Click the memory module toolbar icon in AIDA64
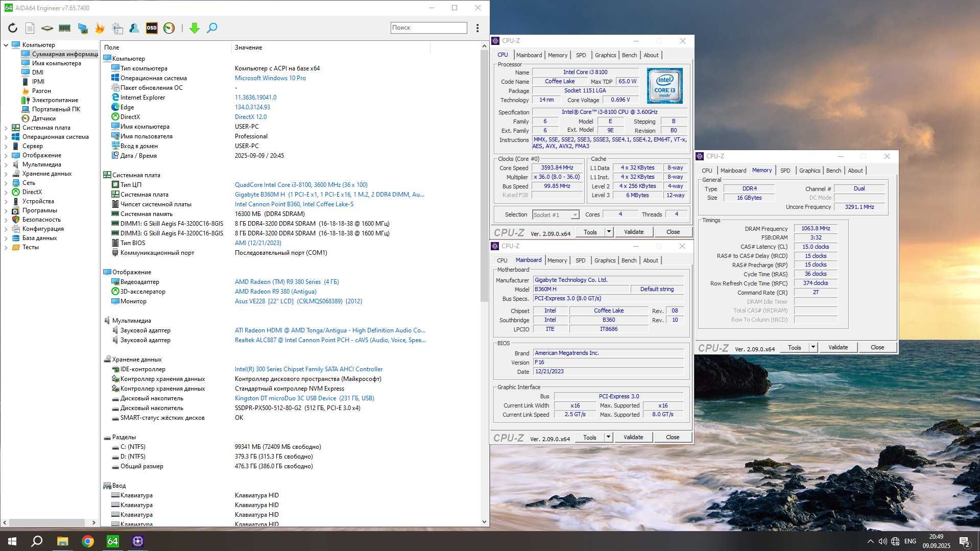The width and height of the screenshot is (980, 551). tap(65, 28)
